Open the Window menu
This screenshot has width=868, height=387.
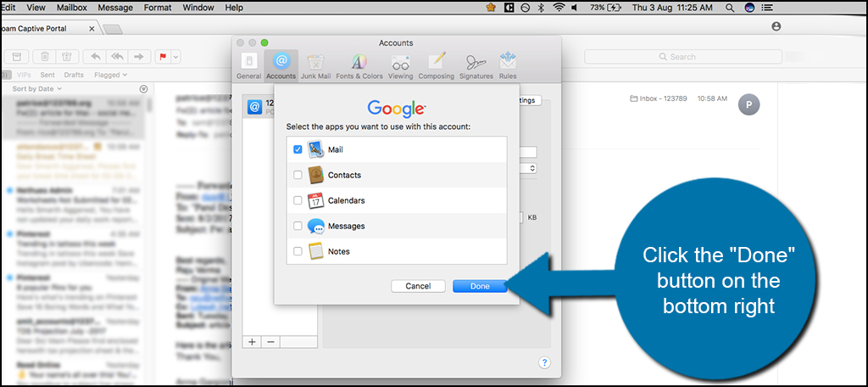198,8
